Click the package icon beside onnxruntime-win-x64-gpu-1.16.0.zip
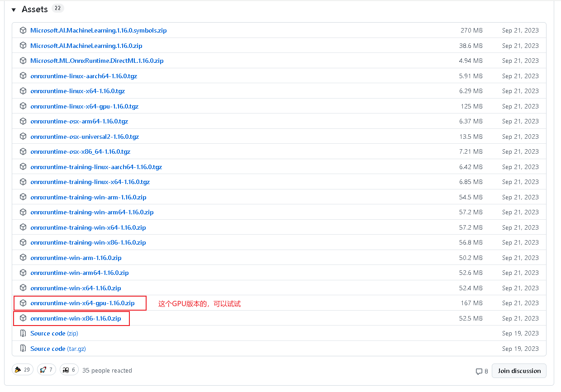 [x=23, y=303]
